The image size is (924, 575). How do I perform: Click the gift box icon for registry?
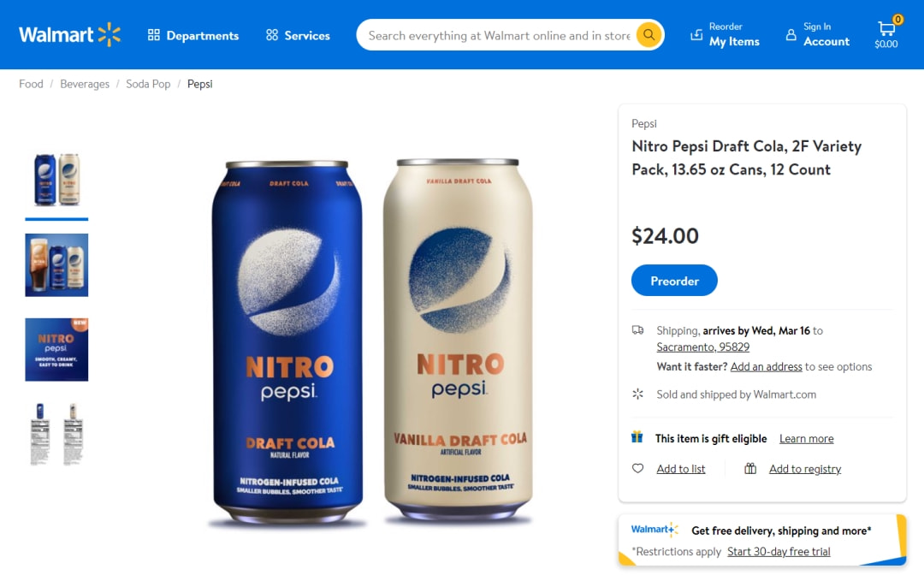click(x=750, y=468)
